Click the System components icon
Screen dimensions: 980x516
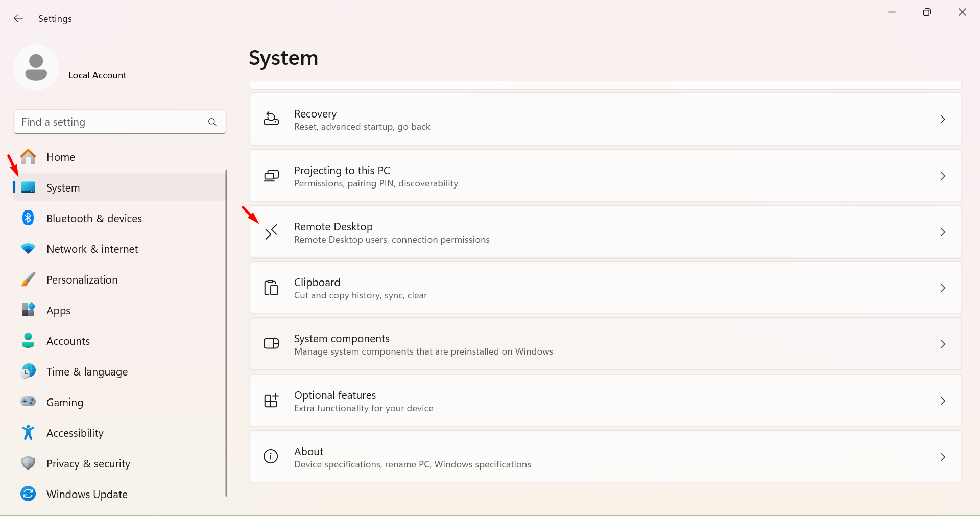click(x=271, y=344)
